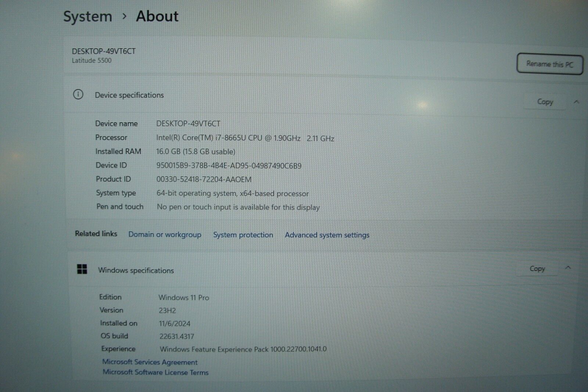Click the System type value 64-bit operating system
The image size is (588, 392).
click(x=233, y=193)
